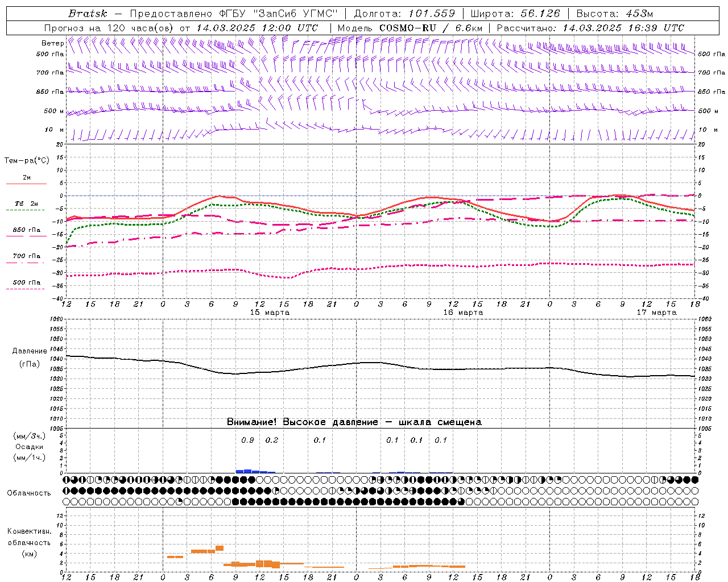Click the '(мм/3ч.)' precipitation unit label
The image size is (728, 582).
(x=29, y=436)
